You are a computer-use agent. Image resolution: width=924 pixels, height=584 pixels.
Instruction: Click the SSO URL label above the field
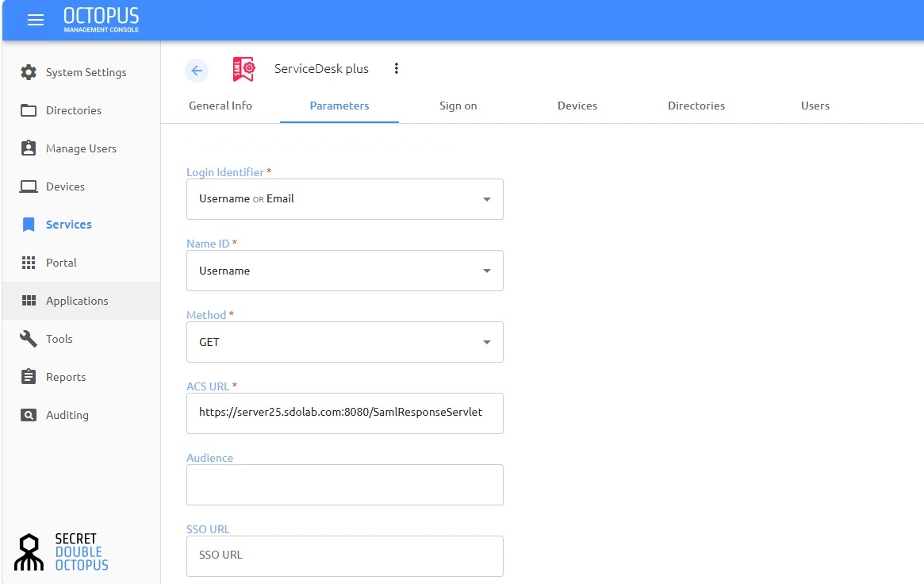pos(208,529)
